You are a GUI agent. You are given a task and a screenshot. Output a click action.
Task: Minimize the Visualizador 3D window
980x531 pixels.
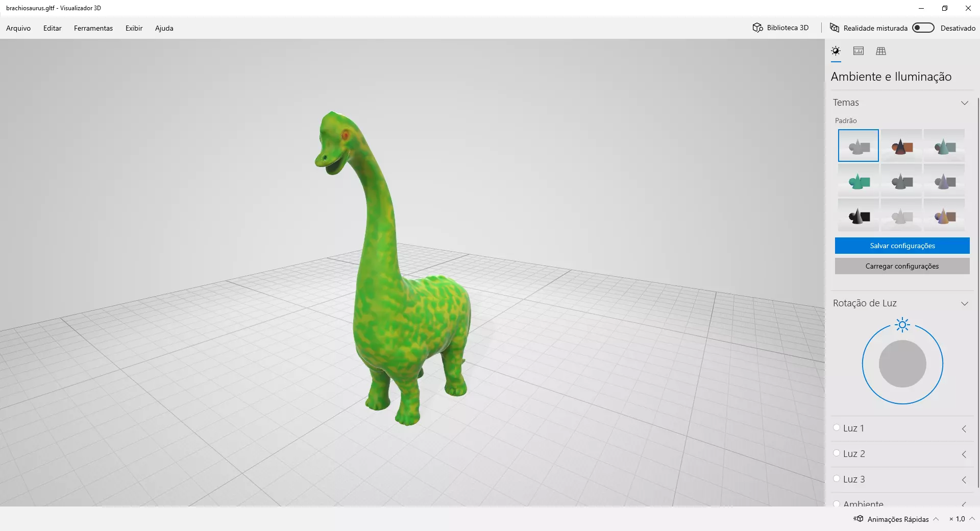[921, 8]
